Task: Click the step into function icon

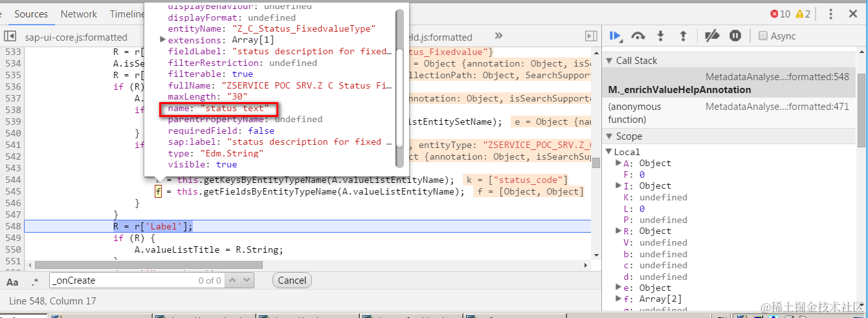Action: [x=661, y=36]
